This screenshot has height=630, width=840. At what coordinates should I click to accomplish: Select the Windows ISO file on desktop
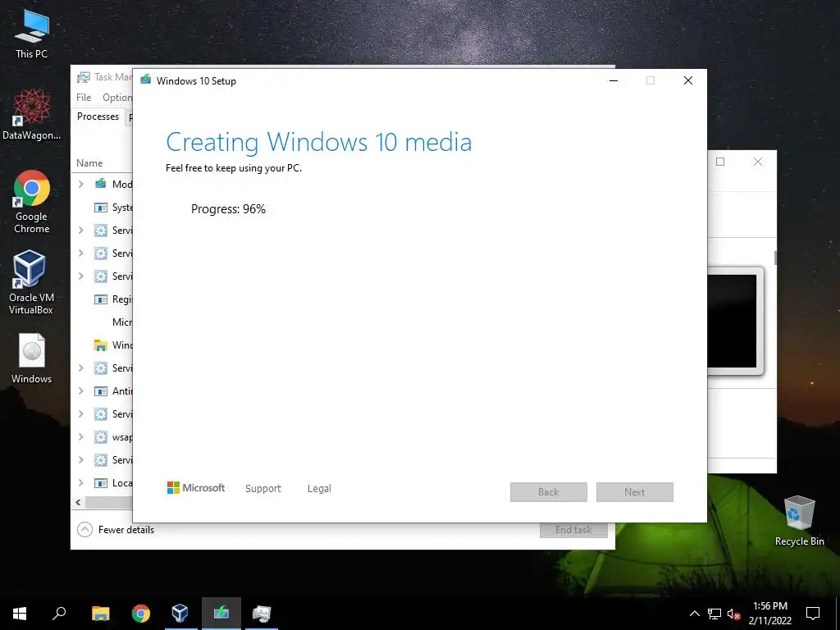point(32,358)
